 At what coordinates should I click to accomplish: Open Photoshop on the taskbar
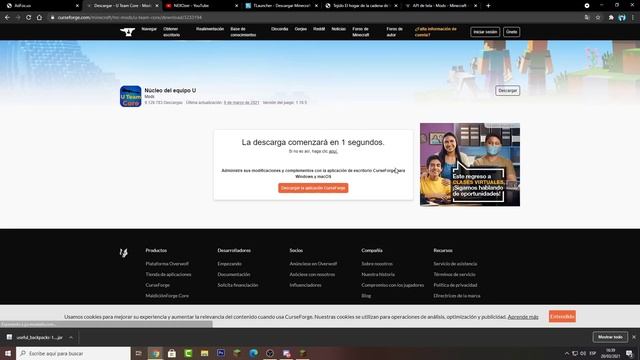coord(221,353)
